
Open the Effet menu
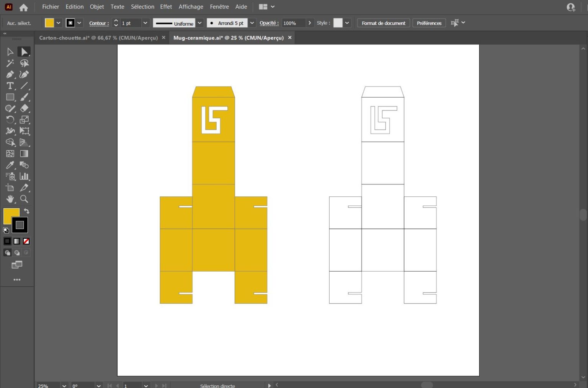click(x=166, y=7)
